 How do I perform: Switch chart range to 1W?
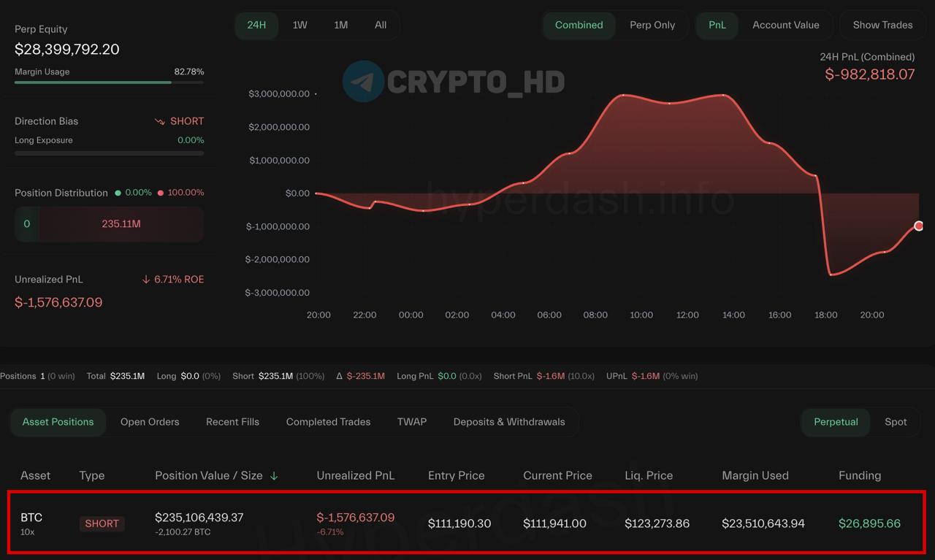pos(299,25)
